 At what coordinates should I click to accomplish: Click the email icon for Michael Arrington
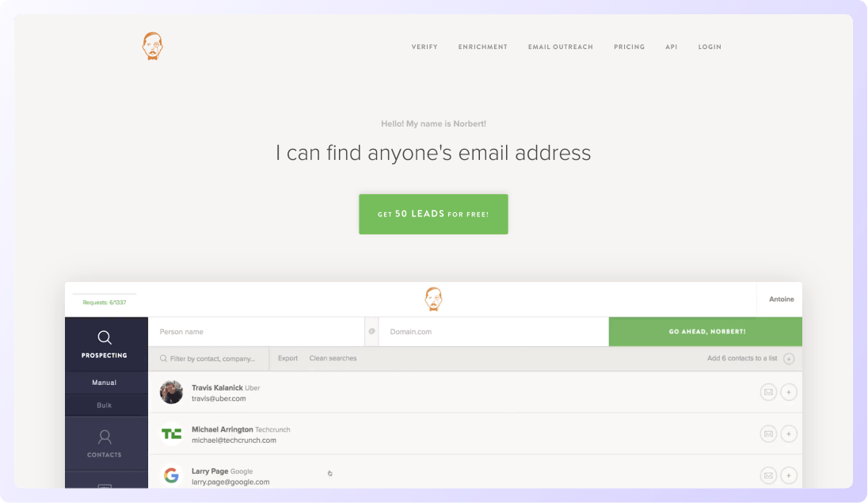click(x=767, y=433)
